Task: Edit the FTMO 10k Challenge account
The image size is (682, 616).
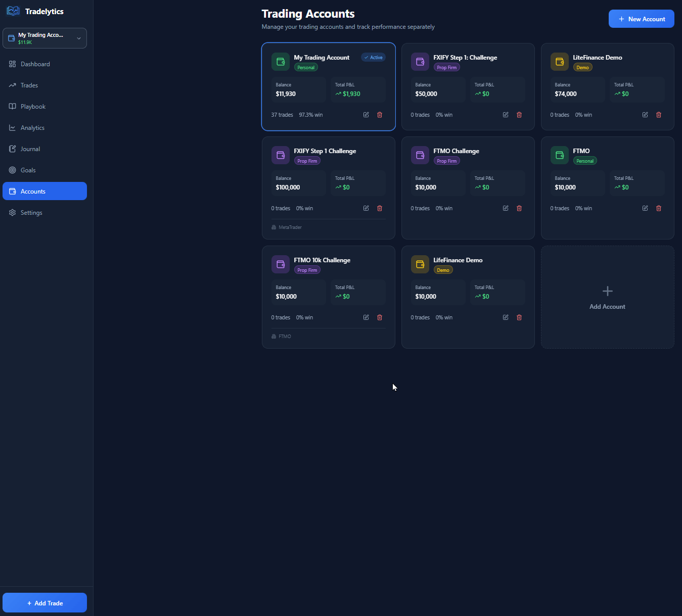Action: pos(366,317)
